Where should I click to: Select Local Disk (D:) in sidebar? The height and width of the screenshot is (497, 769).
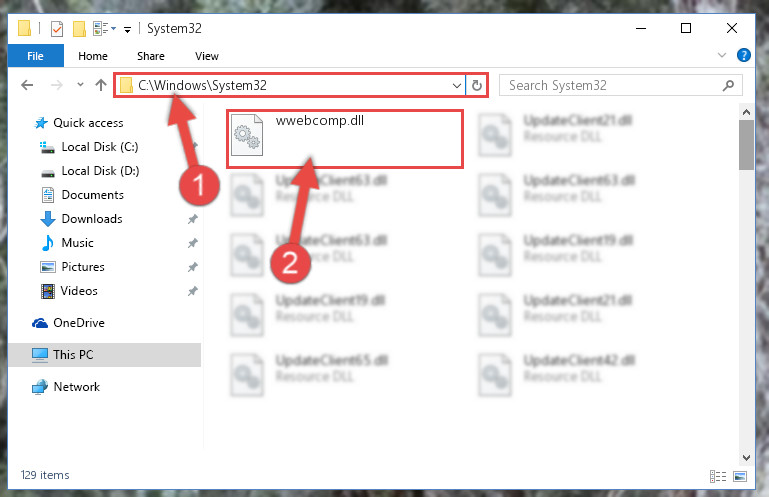tap(100, 171)
